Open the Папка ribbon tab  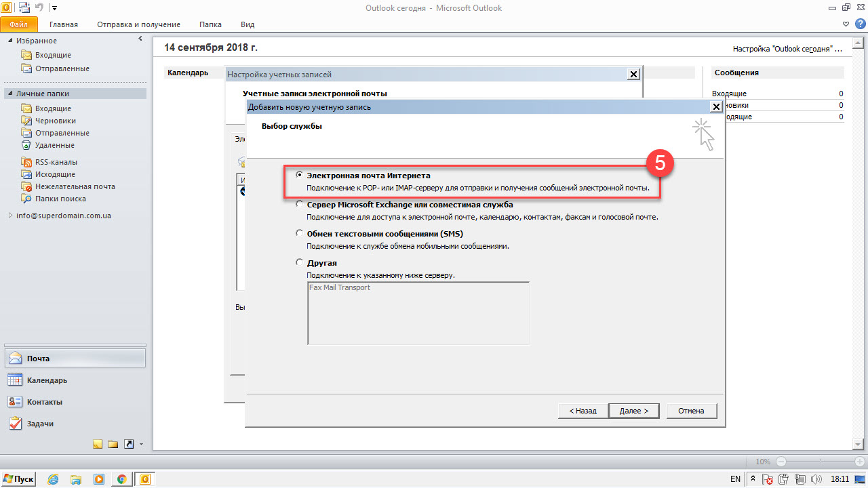tap(210, 24)
